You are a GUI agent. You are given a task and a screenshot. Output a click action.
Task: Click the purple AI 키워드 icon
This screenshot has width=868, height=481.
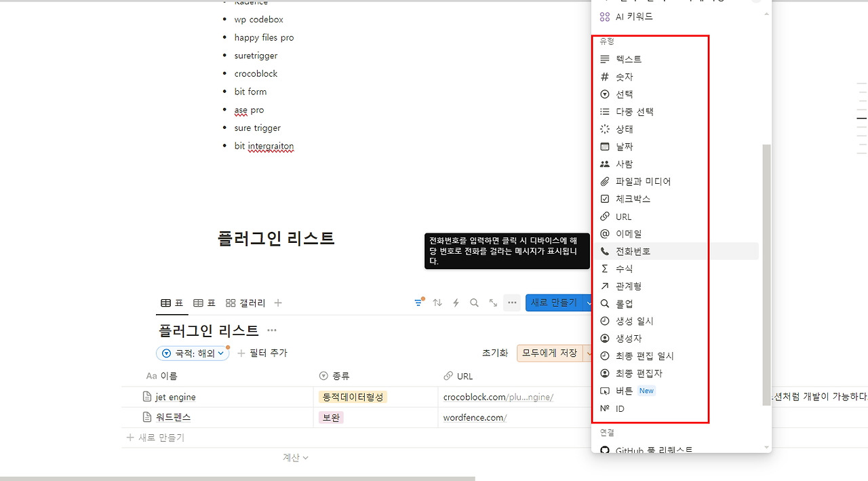coord(604,16)
